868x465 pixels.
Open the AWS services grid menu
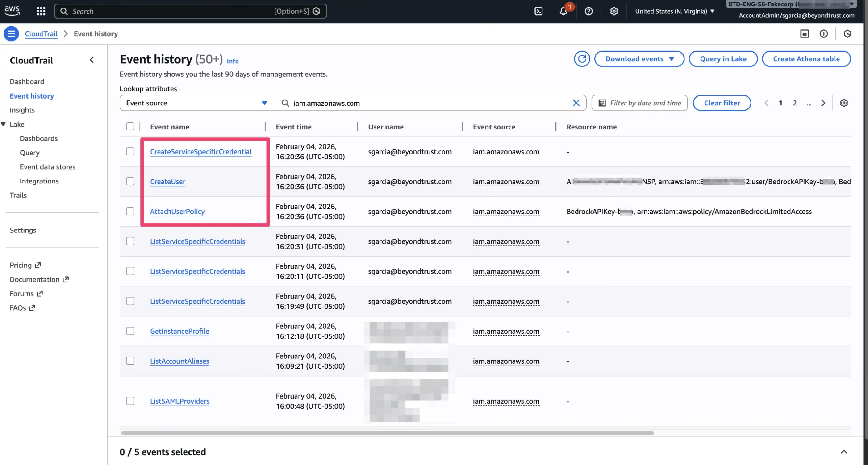41,11
